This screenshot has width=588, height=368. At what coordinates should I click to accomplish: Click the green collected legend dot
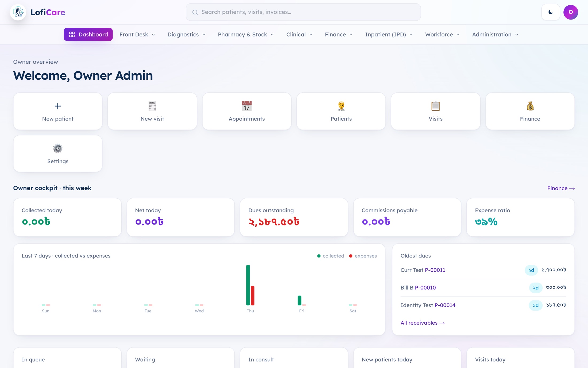click(319, 256)
